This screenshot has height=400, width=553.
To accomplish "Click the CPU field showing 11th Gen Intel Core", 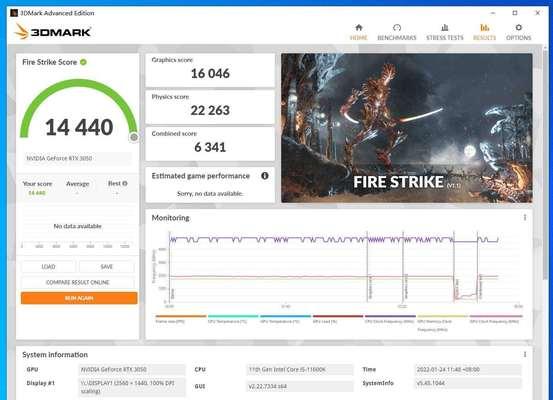I will click(299, 369).
